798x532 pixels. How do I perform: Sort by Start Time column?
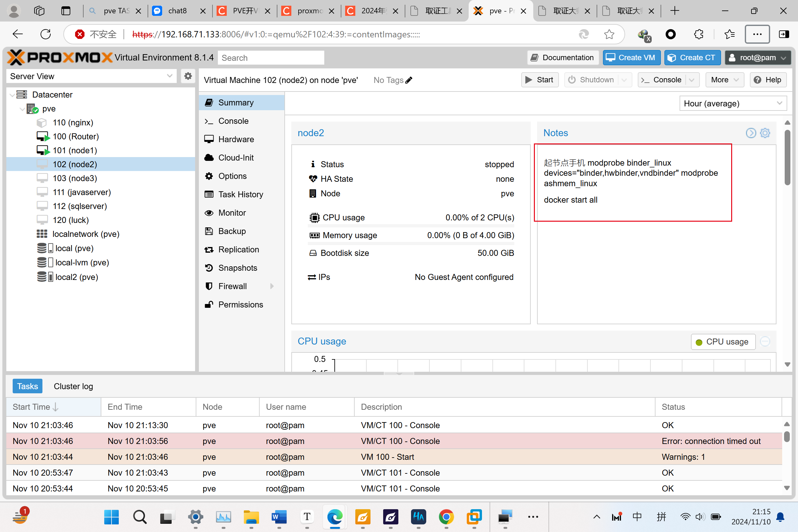tap(53, 407)
